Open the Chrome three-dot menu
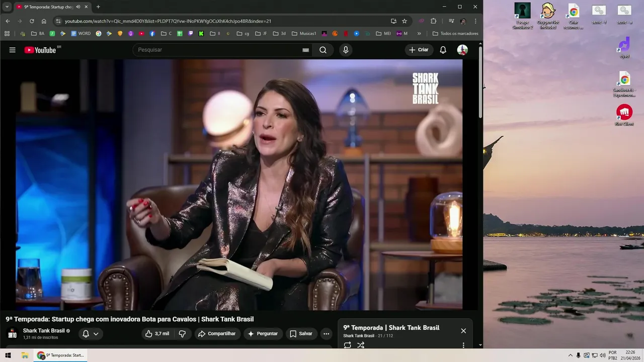 tap(475, 21)
